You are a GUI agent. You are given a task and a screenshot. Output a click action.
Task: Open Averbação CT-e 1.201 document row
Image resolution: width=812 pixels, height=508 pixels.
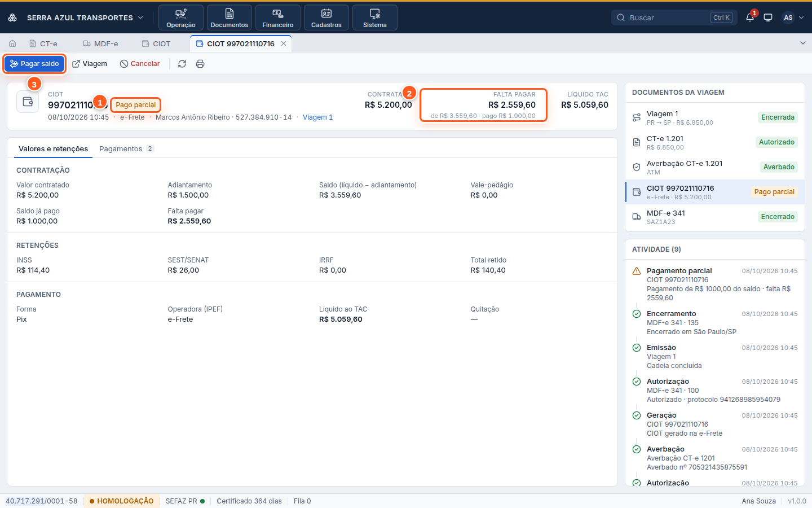tap(715, 167)
